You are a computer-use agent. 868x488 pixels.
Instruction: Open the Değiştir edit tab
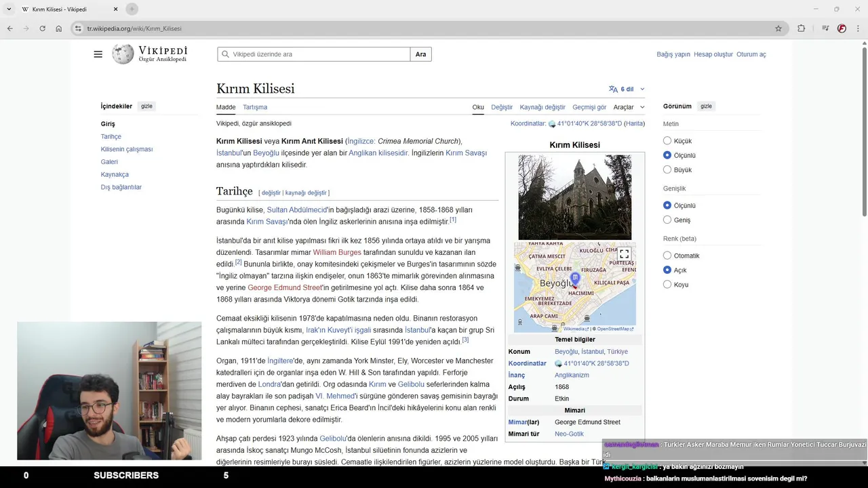pos(502,107)
